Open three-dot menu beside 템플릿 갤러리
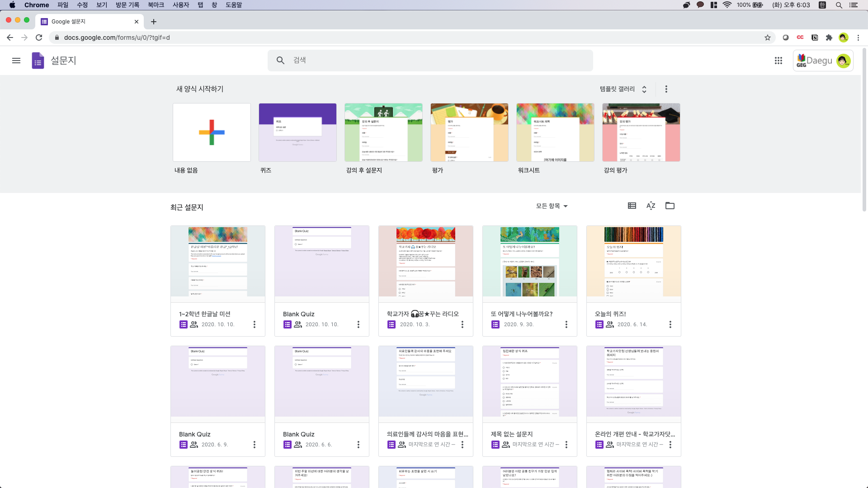The height and width of the screenshot is (488, 868). point(666,89)
